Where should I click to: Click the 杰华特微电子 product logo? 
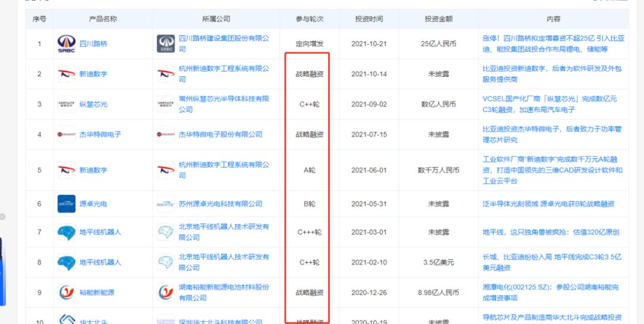[67, 135]
